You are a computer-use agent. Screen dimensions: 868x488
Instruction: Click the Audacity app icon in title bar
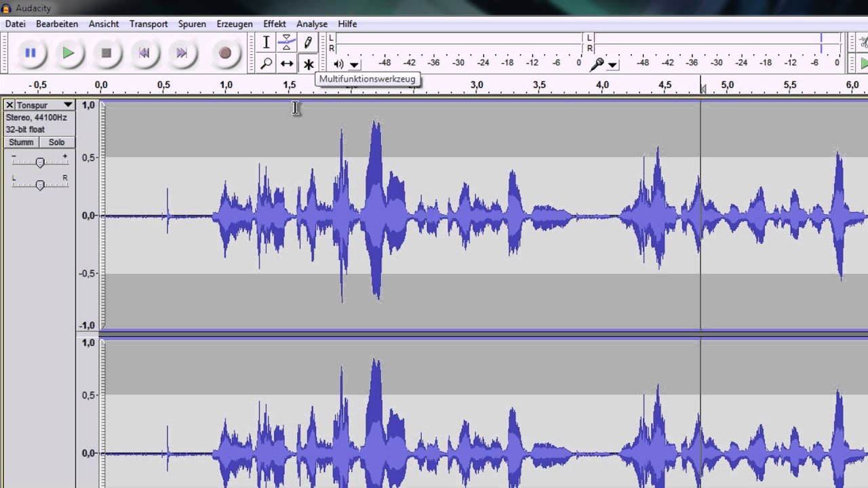click(x=7, y=7)
